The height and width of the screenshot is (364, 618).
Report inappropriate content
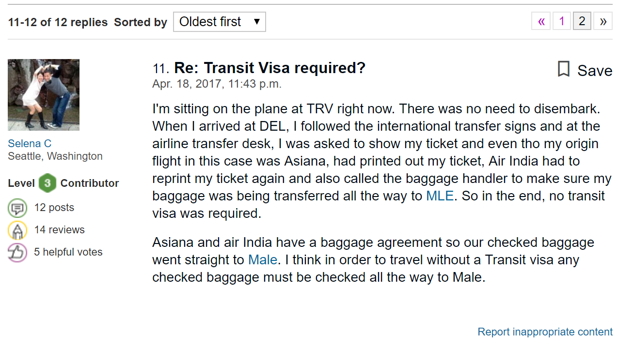pyautogui.click(x=545, y=332)
